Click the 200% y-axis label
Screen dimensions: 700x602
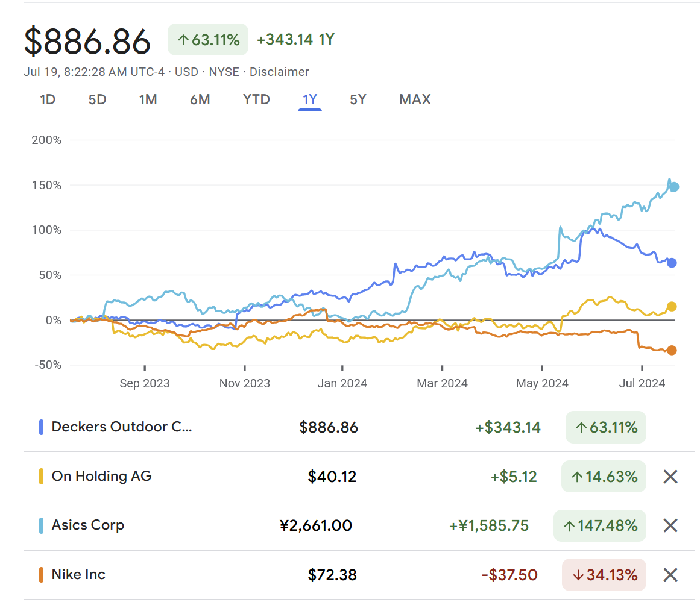[46, 140]
